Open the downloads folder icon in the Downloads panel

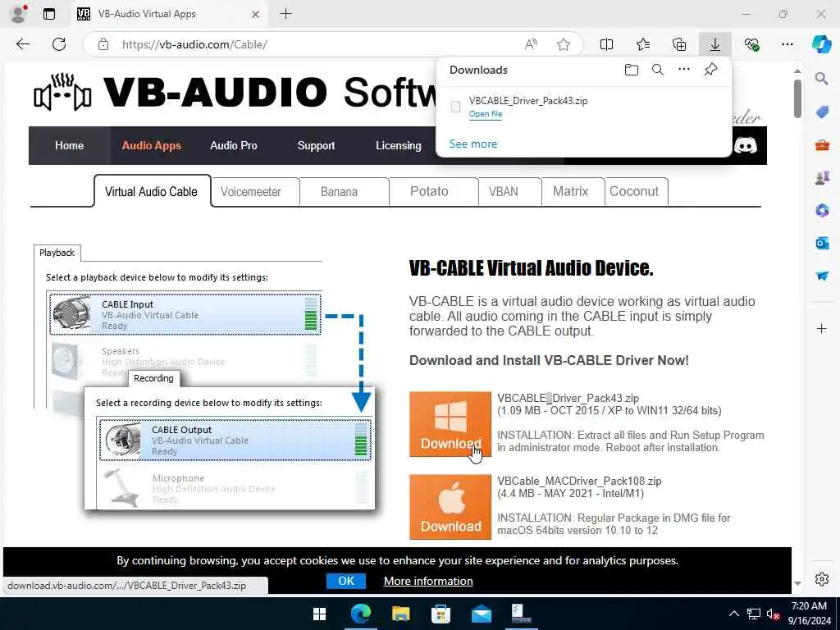[x=632, y=70]
